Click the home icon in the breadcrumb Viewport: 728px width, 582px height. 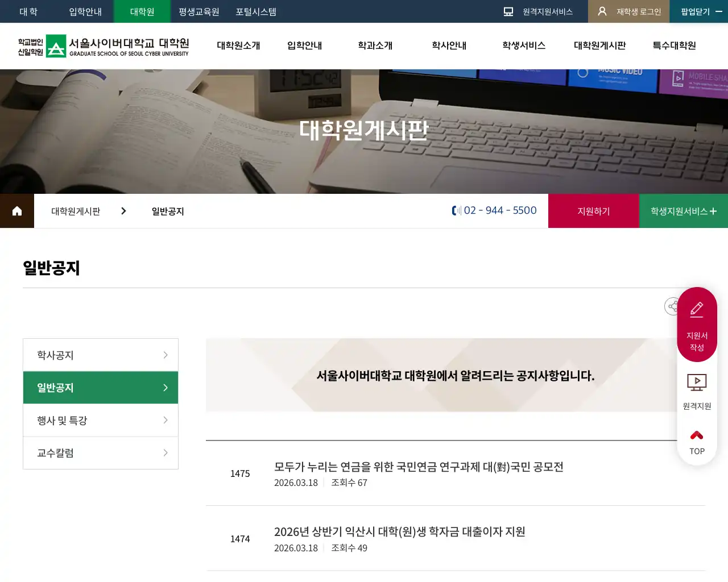click(16, 211)
